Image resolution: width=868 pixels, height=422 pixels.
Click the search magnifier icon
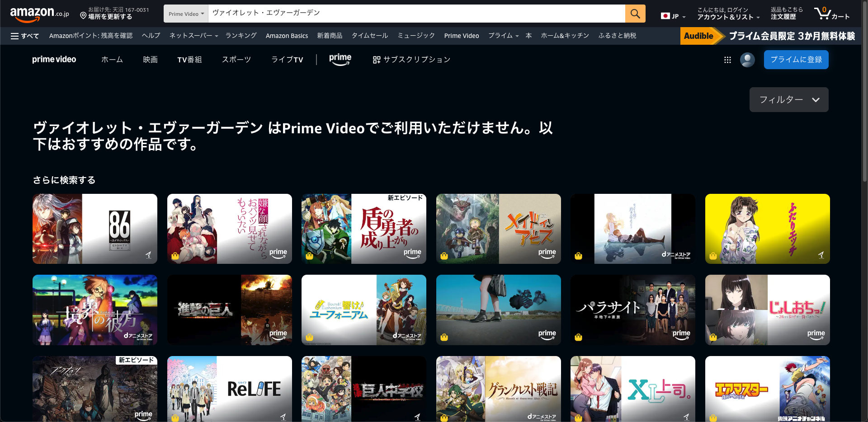tap(635, 14)
